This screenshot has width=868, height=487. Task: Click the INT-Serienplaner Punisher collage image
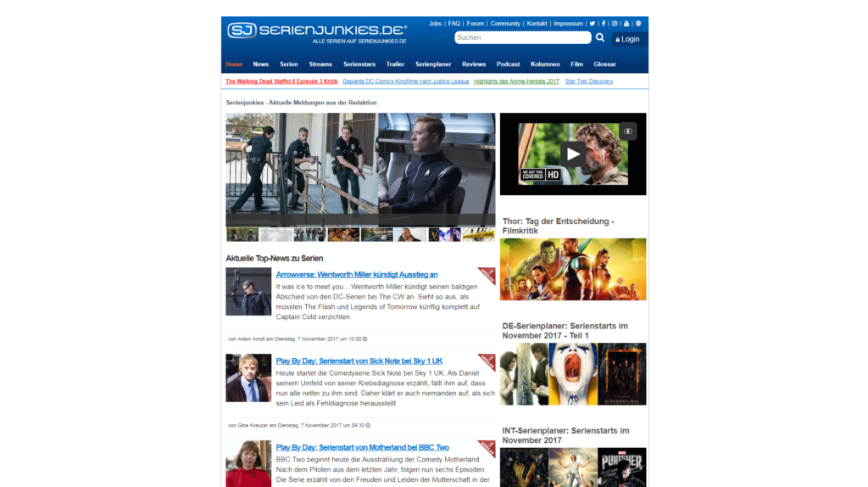573,467
